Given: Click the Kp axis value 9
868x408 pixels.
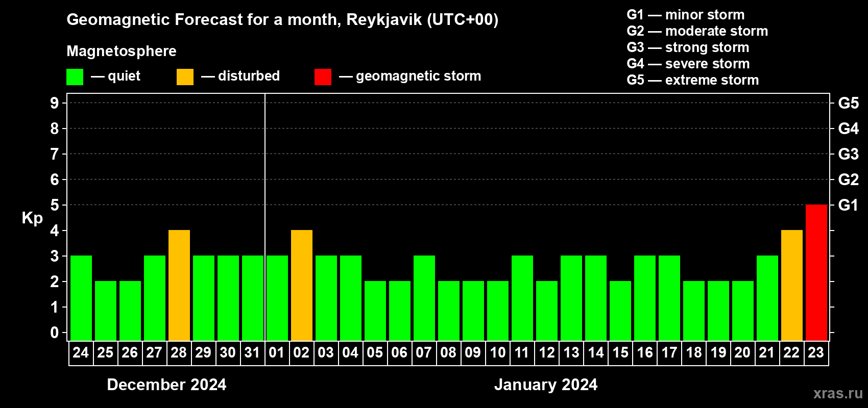Looking at the screenshot, I should [x=55, y=103].
